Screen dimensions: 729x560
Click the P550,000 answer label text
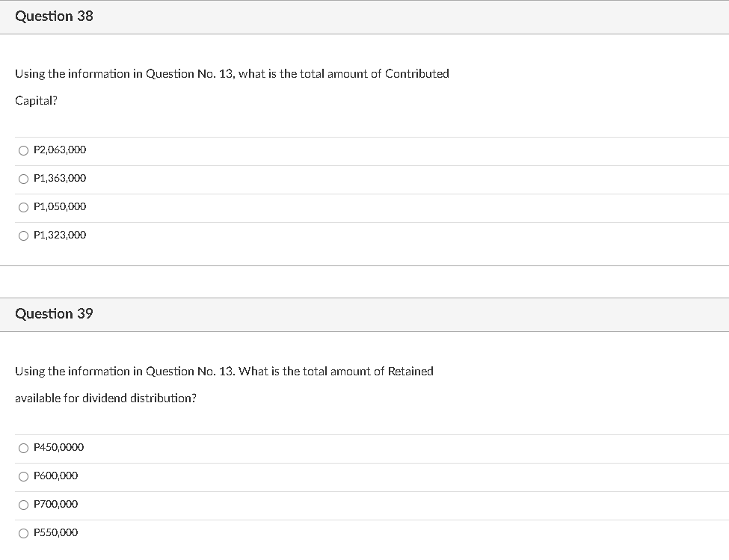point(55,532)
